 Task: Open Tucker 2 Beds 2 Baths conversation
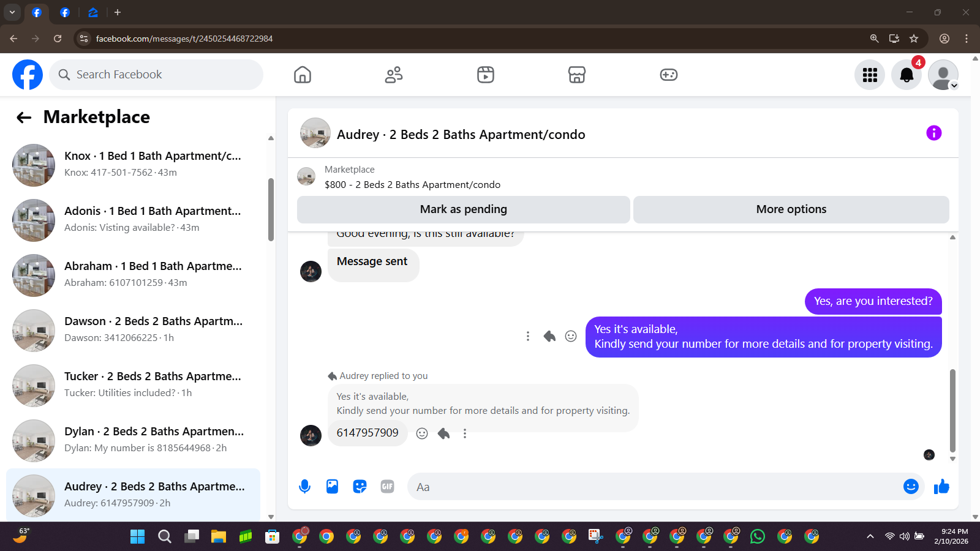pos(133,386)
